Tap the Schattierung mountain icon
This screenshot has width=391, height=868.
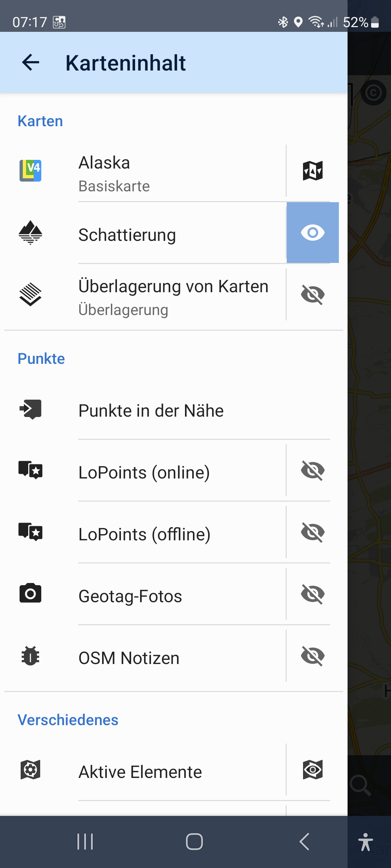(30, 233)
